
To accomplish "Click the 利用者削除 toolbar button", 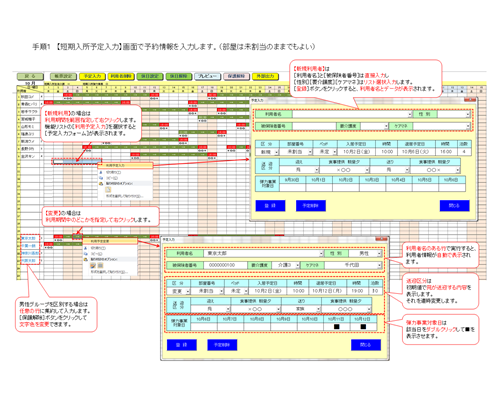I will 121,76.
